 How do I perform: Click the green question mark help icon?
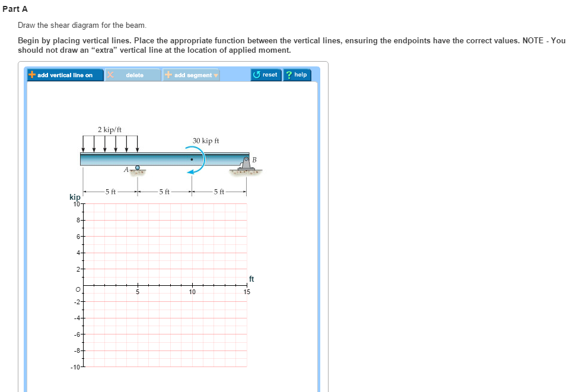pos(290,75)
